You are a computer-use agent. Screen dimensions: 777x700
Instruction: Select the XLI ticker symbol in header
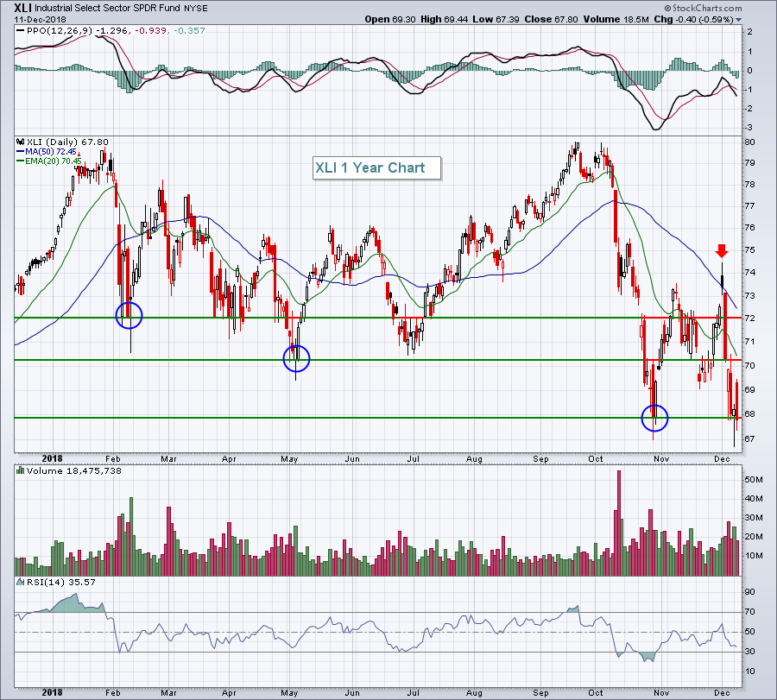[x=22, y=8]
